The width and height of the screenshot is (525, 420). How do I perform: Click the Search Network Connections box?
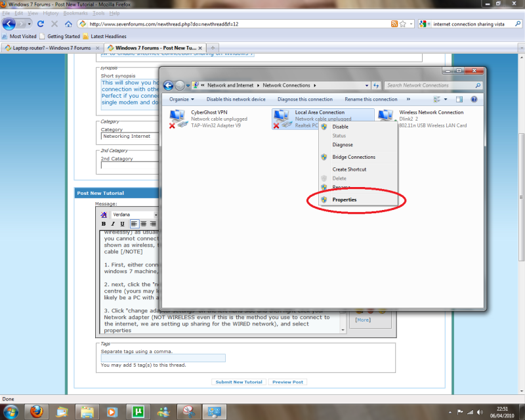click(432, 85)
